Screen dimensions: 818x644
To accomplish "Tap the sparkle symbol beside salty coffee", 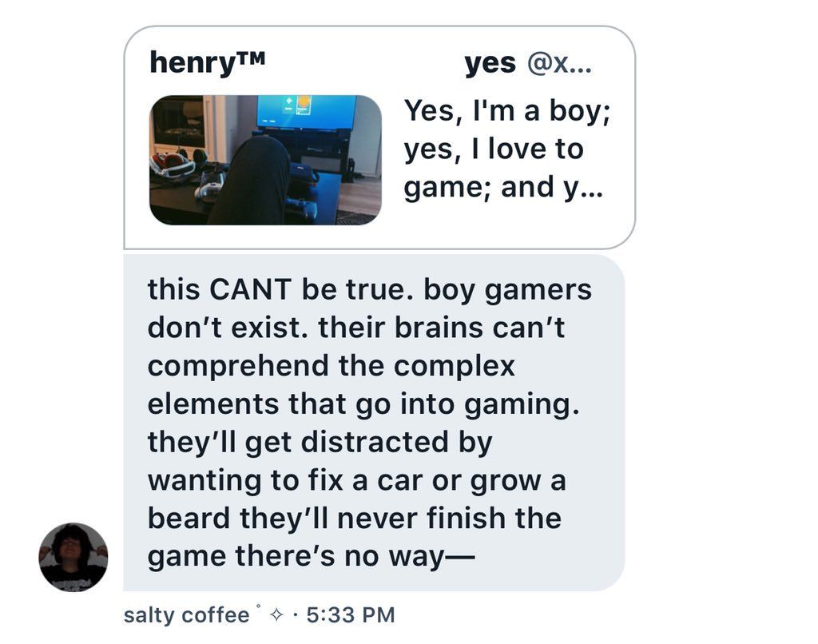I will click(276, 615).
